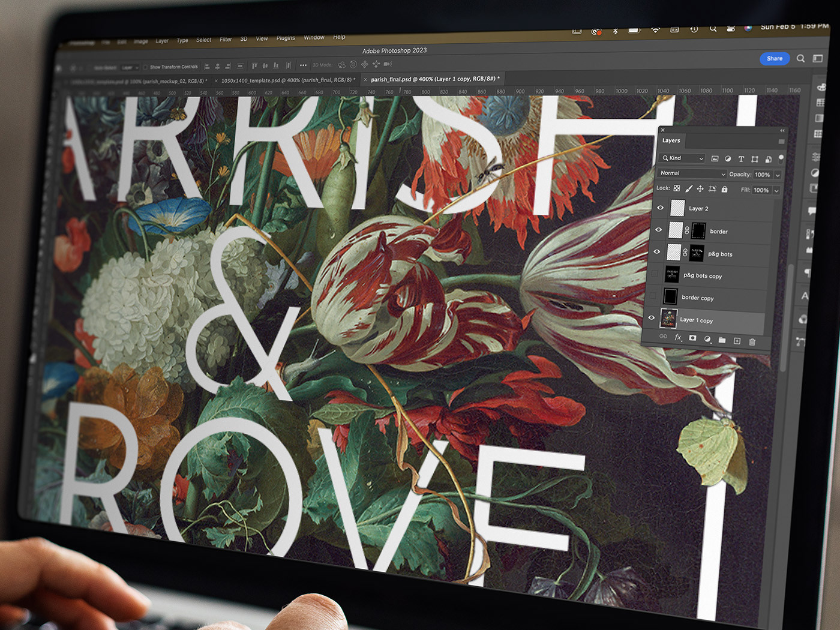Viewport: 840px width, 630px height.
Task: Create a new group folder icon
Action: (x=722, y=340)
